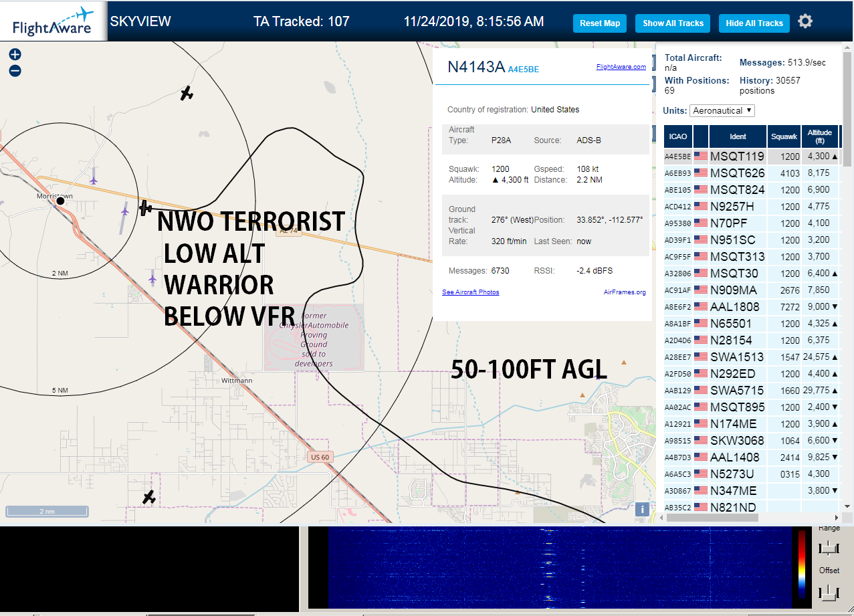Open the Units dropdown showing Aeronautical
The height and width of the screenshot is (616, 854).
pyautogui.click(x=722, y=110)
